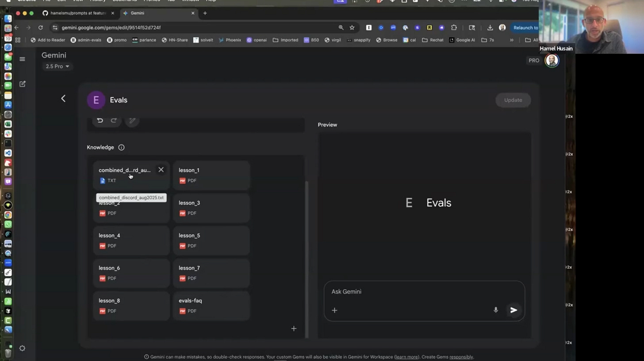Select the Gemini browser tab
This screenshot has height=361, width=644.
159,13
